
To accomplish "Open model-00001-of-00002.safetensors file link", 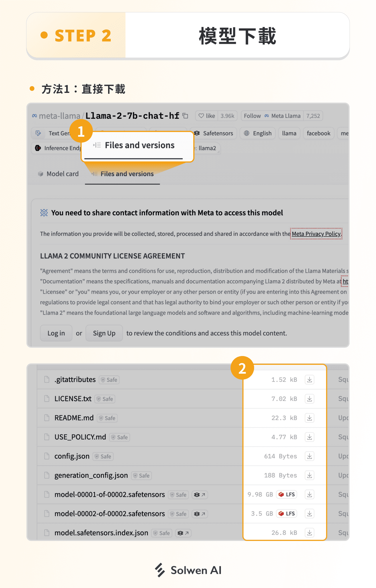I will coord(110,495).
